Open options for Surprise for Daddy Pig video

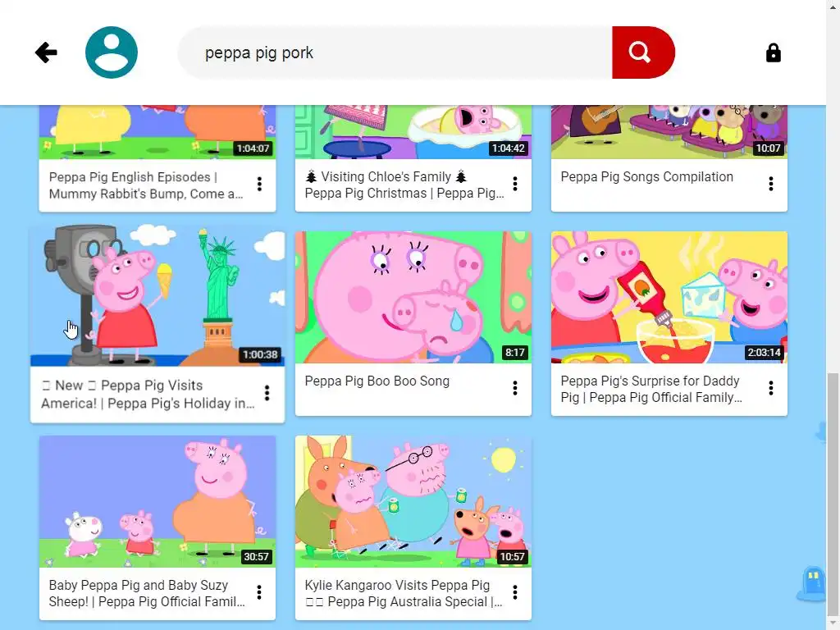(771, 388)
